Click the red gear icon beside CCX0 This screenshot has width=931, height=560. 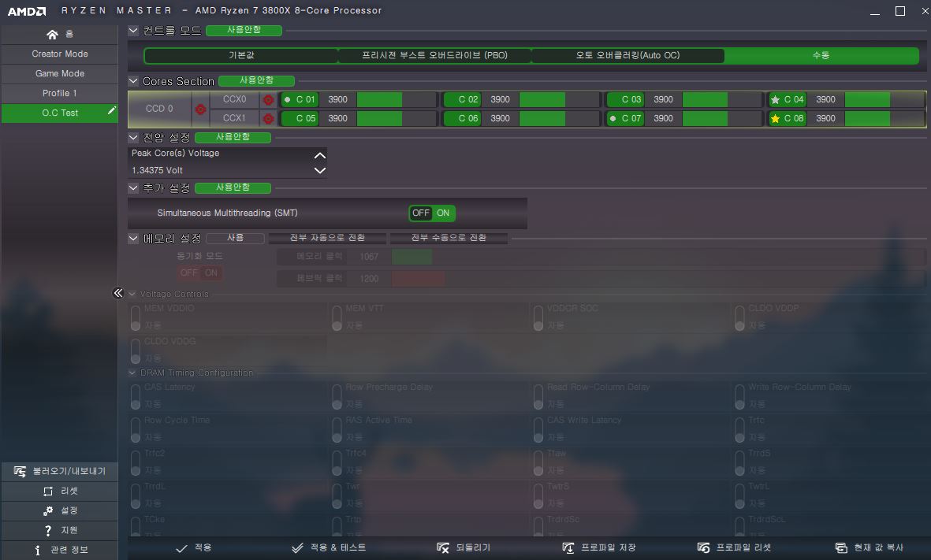[x=268, y=100]
